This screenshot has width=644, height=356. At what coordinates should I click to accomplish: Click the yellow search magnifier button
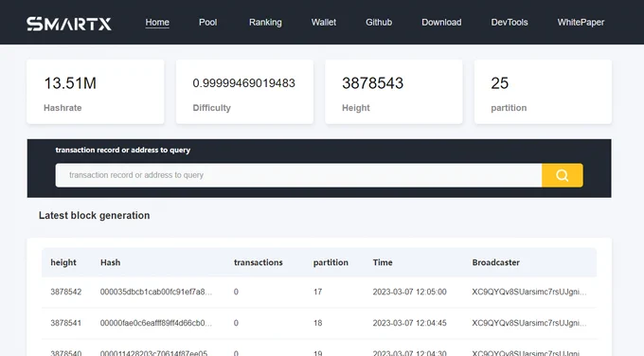[x=562, y=175]
